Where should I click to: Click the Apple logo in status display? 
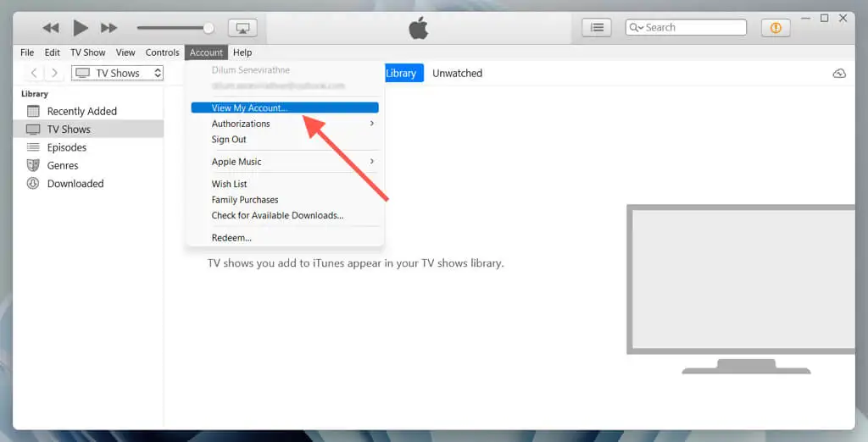click(419, 28)
